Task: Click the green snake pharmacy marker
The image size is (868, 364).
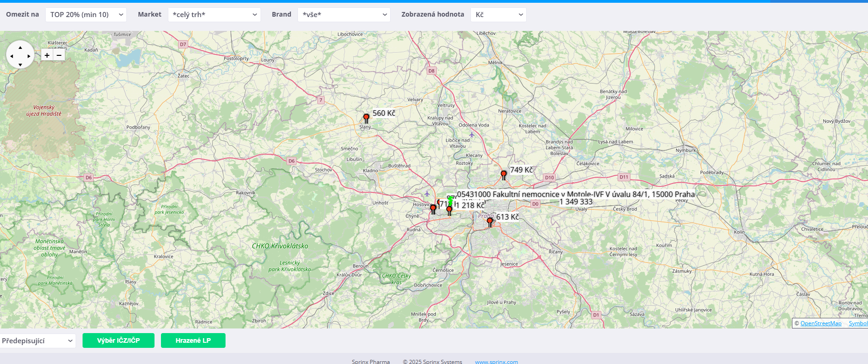Action: coord(451,200)
